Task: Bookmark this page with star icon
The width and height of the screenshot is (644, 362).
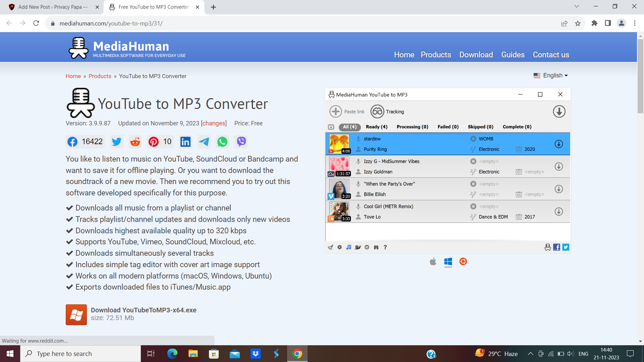Action: pyautogui.click(x=578, y=23)
